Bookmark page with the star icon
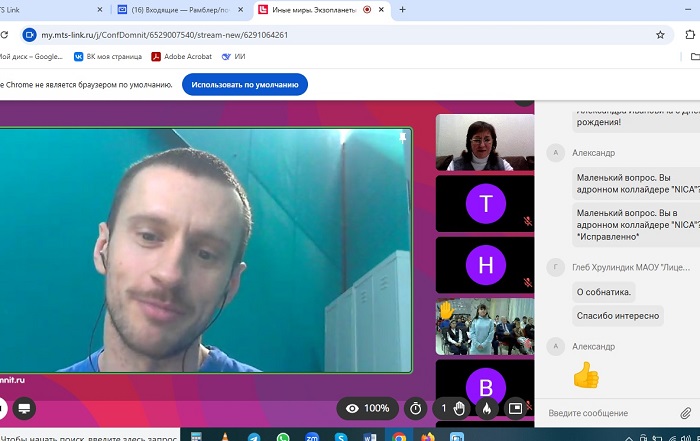The height and width of the screenshot is (441, 700). [660, 34]
